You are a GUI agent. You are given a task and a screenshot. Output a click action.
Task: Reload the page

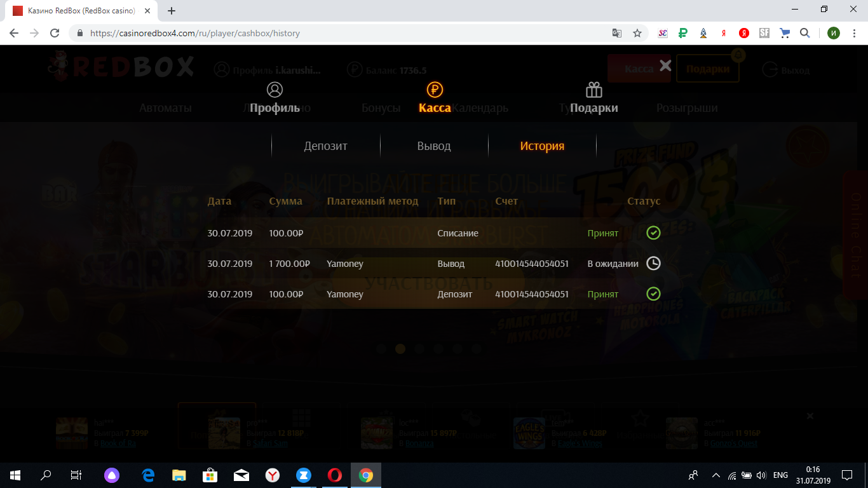pyautogui.click(x=55, y=33)
